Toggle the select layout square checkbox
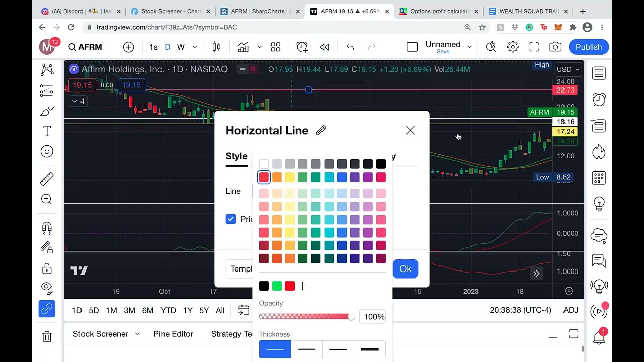Screen dimensions: 644x362 coord(412,47)
